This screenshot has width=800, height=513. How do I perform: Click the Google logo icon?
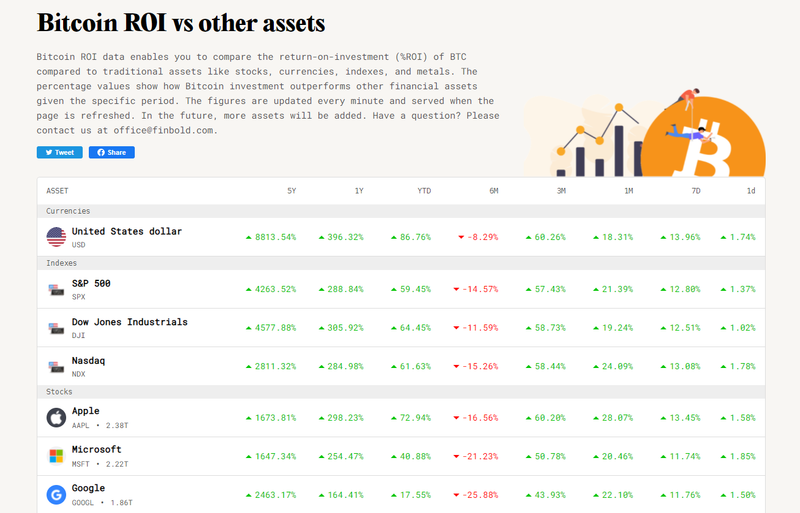pyautogui.click(x=56, y=495)
